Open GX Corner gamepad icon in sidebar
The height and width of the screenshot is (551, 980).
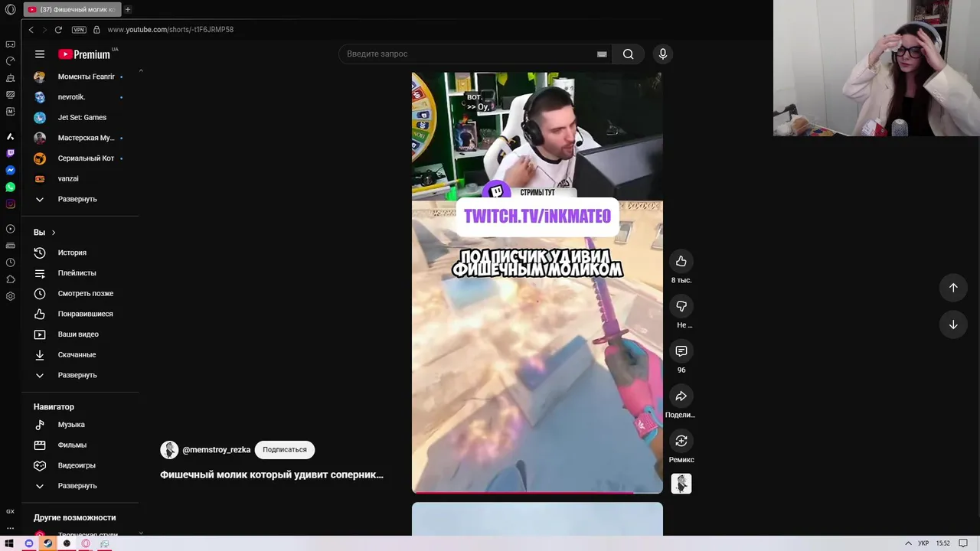(x=10, y=44)
